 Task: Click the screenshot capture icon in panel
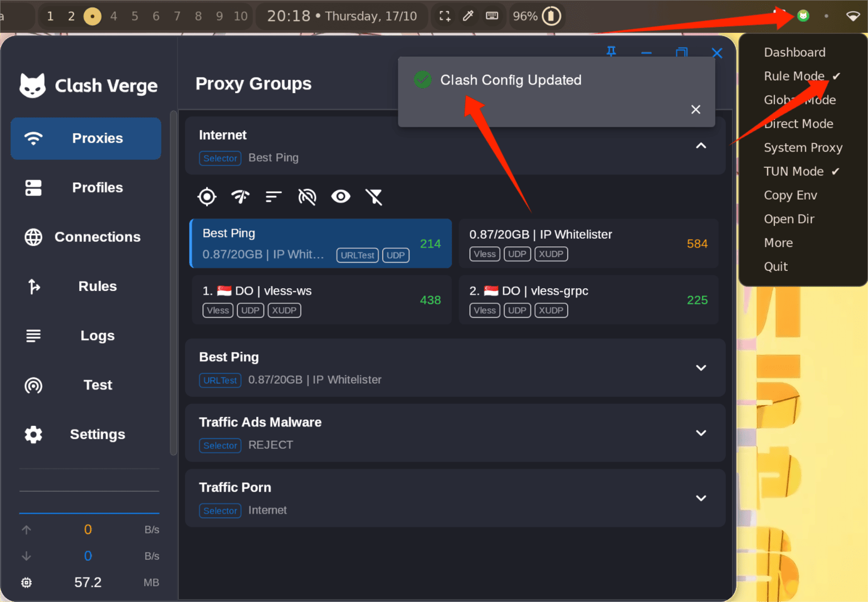445,16
